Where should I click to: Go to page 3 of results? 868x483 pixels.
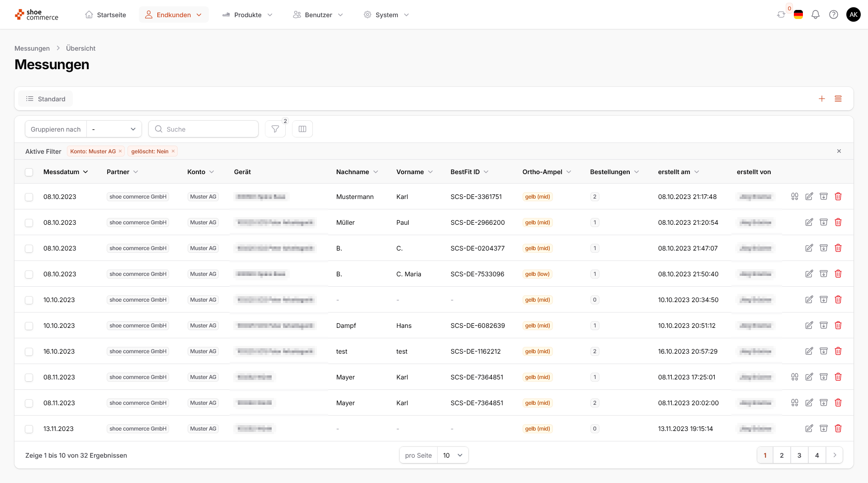tap(799, 455)
